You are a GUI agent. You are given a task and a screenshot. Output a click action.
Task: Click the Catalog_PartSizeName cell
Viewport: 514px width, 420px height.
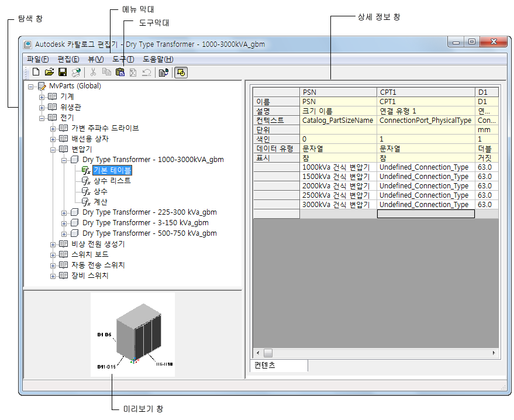[338, 121]
